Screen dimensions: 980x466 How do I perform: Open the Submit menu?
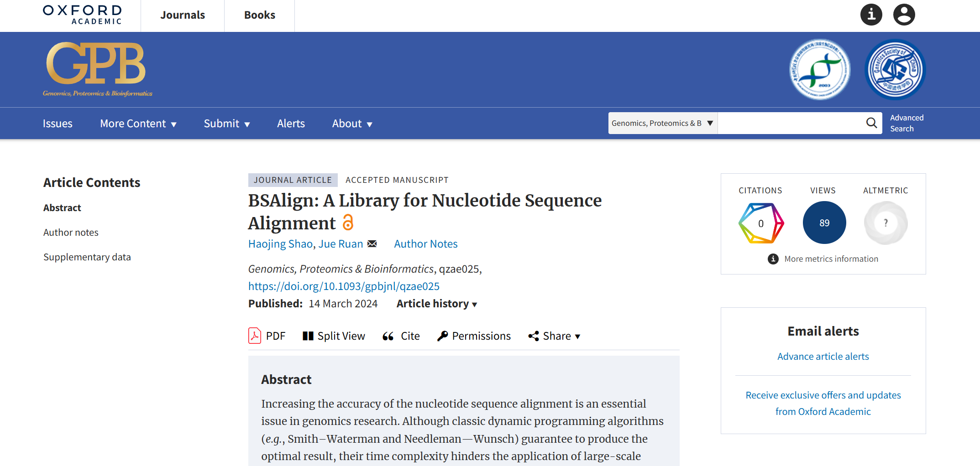click(x=226, y=124)
